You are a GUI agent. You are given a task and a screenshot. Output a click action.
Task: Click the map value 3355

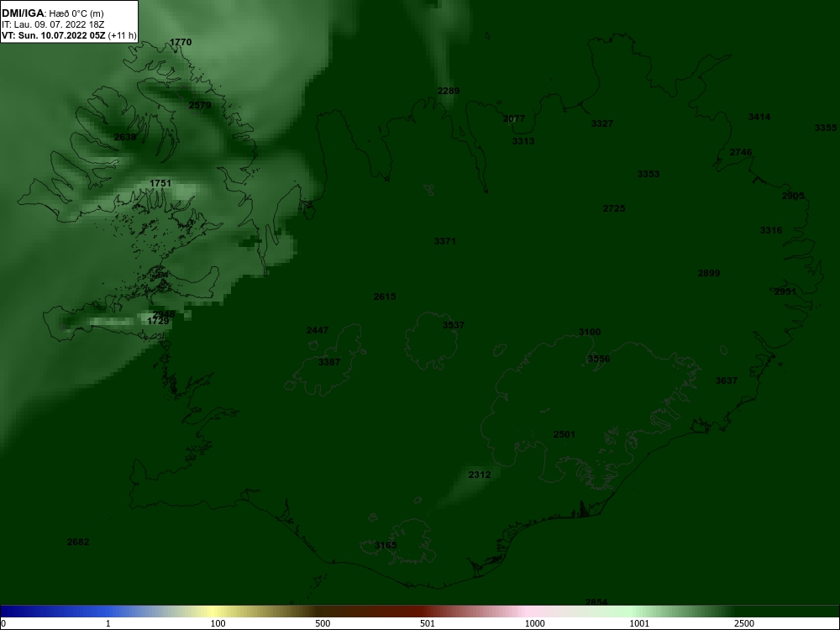tap(826, 128)
